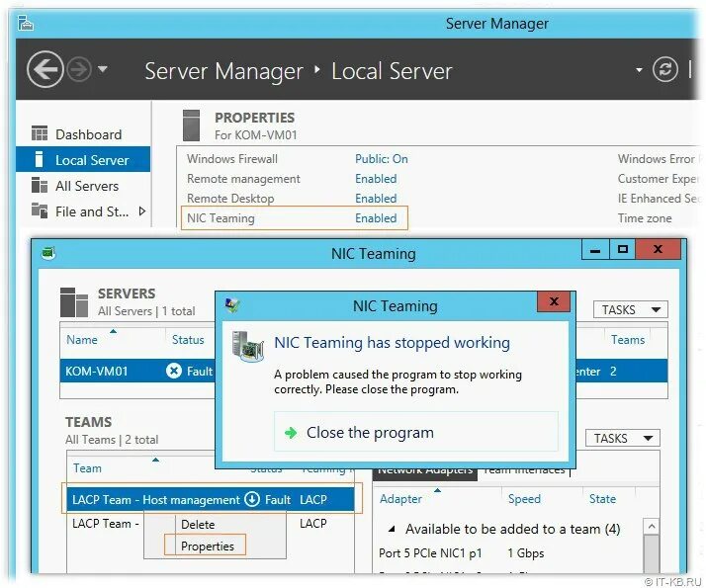Select Local Server in the sidebar

pyautogui.click(x=83, y=159)
